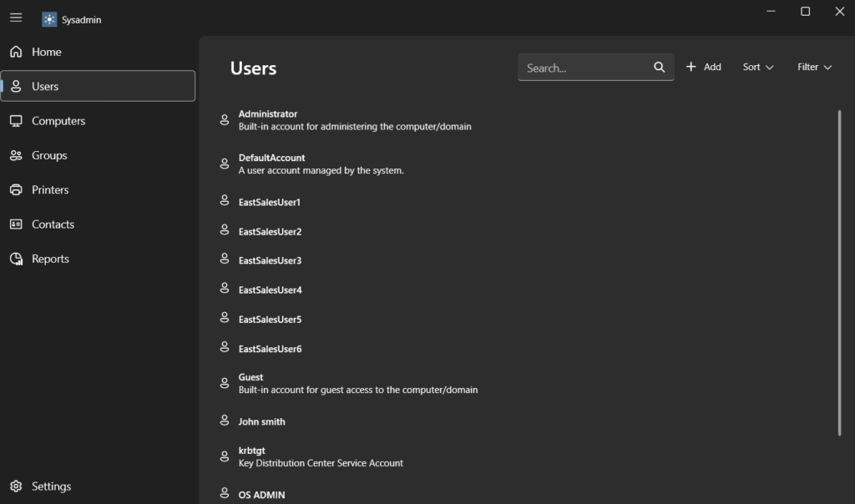Image resolution: width=855 pixels, height=504 pixels.
Task: Click the plus Add icon
Action: 691,67
